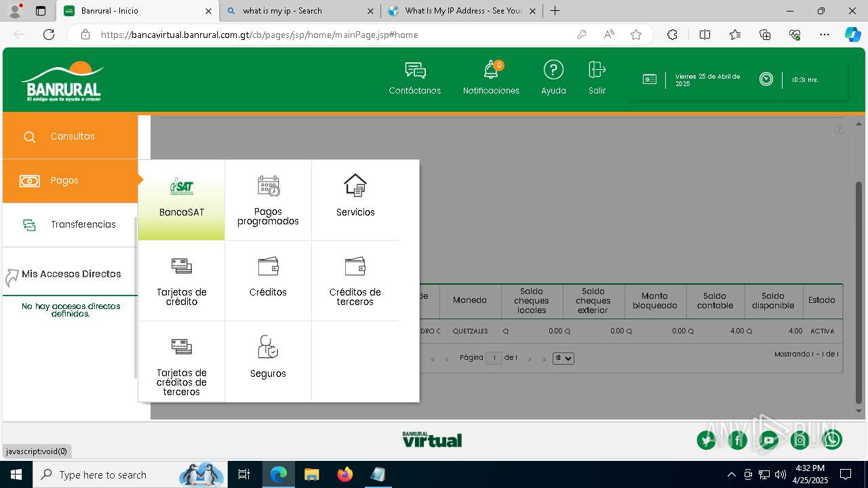Screen dimensions: 868x488
Task: Switch to 'what is my ip - Search' tab
Action: click(x=302, y=11)
